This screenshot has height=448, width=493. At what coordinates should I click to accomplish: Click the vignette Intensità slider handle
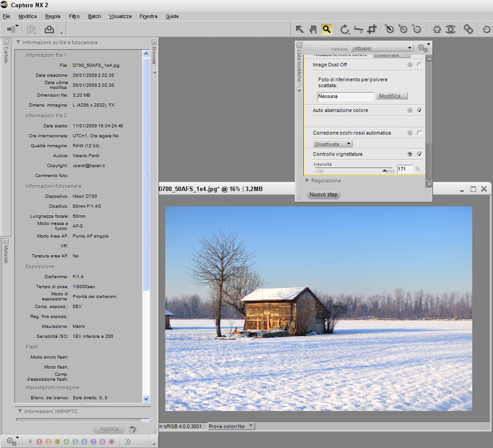pos(385,171)
